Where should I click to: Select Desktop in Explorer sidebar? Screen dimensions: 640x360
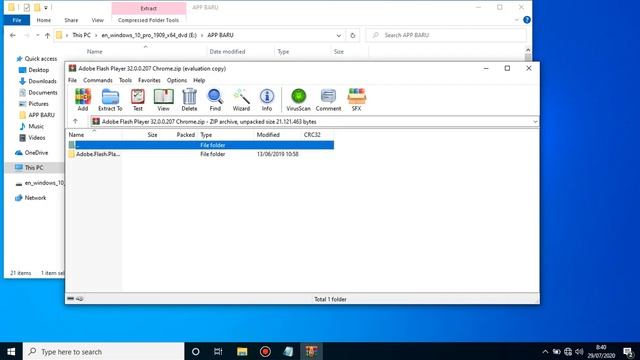[x=34, y=70]
